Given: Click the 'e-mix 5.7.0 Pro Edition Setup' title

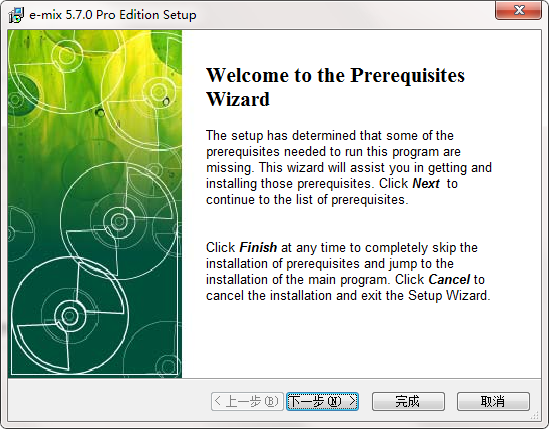Looking at the screenshot, I should click(113, 15).
